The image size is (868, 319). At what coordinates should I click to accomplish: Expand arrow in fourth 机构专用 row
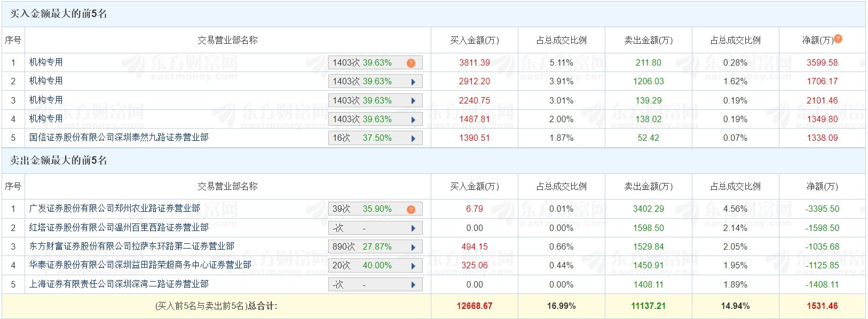tap(413, 119)
